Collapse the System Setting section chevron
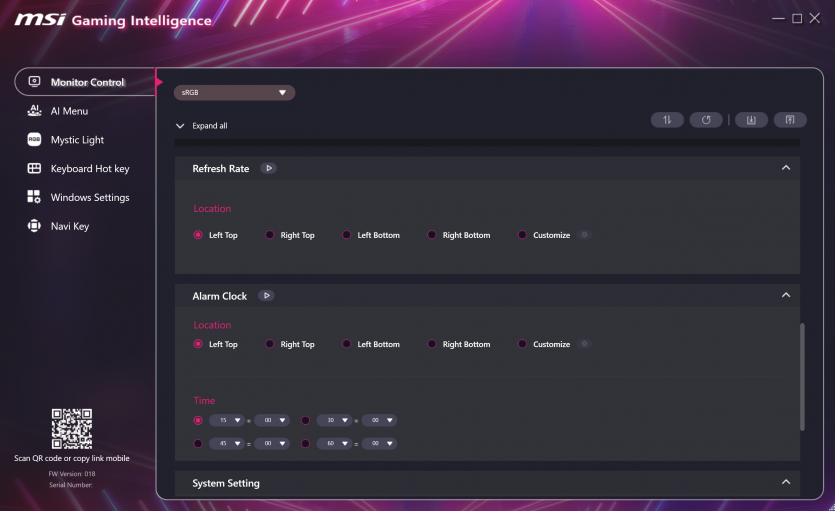 pyautogui.click(x=786, y=483)
